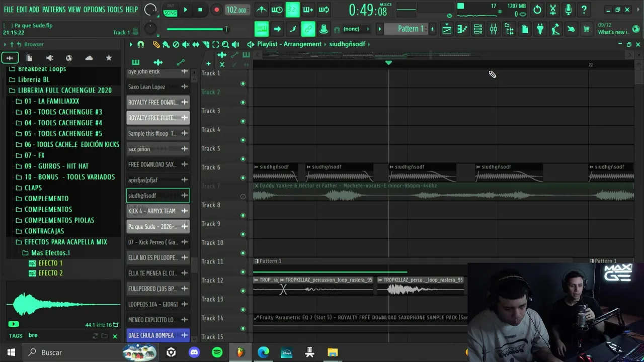The image size is (644, 362).
Task: Collapse the Mas Efectos.! folder
Action: click(50, 253)
